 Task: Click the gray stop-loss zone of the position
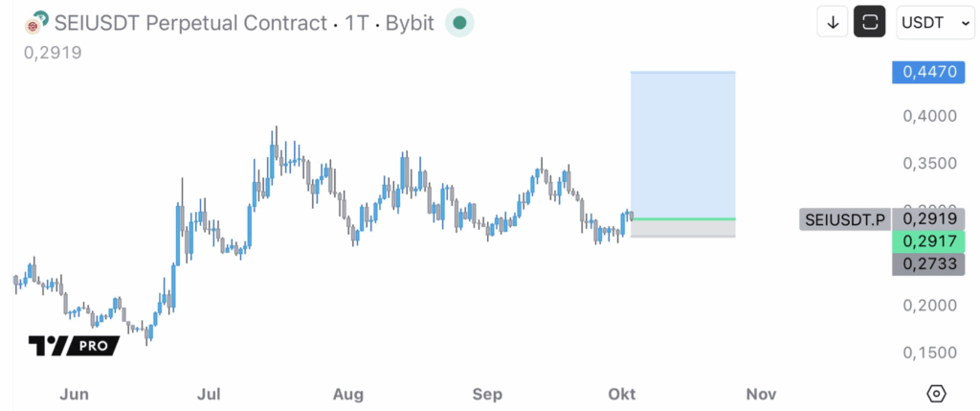click(682, 228)
